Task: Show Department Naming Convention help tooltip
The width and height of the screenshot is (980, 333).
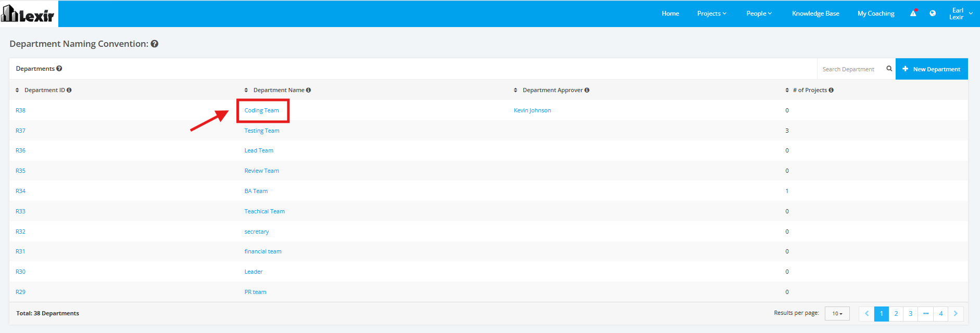Action: [x=155, y=44]
